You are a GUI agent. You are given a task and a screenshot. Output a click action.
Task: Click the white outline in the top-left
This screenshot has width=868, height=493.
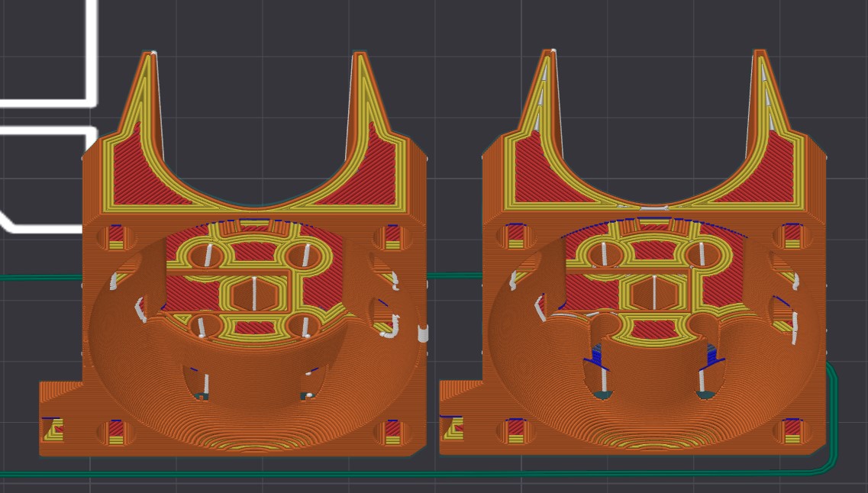pyautogui.click(x=93, y=53)
